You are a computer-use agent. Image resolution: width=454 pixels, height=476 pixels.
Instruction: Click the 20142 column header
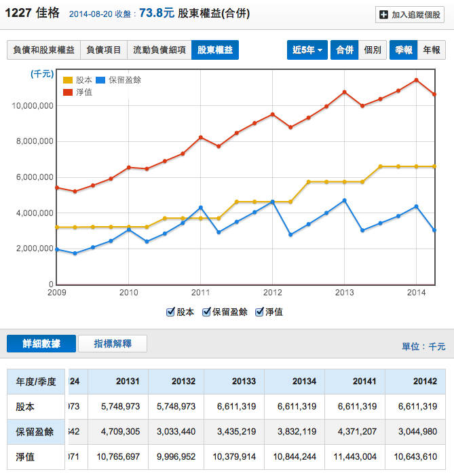[x=423, y=382]
